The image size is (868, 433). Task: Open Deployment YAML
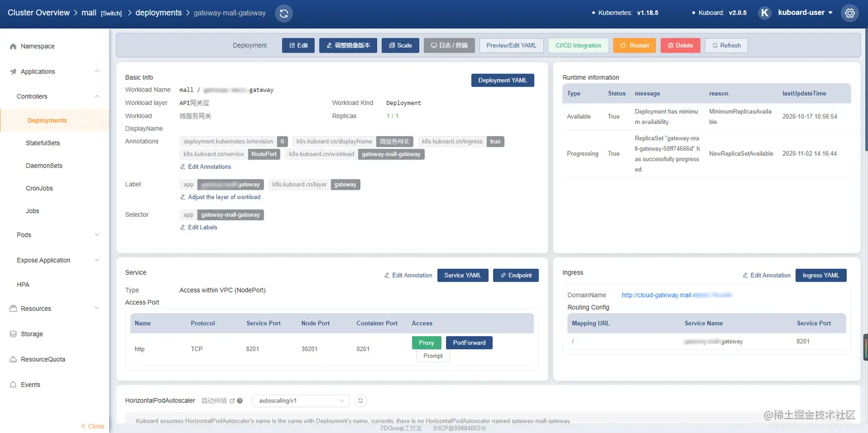502,80
